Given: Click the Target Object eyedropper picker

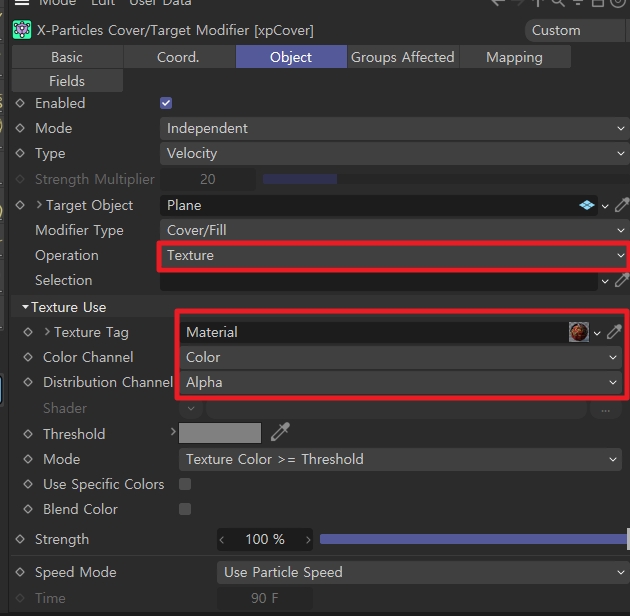Looking at the screenshot, I should (x=621, y=205).
